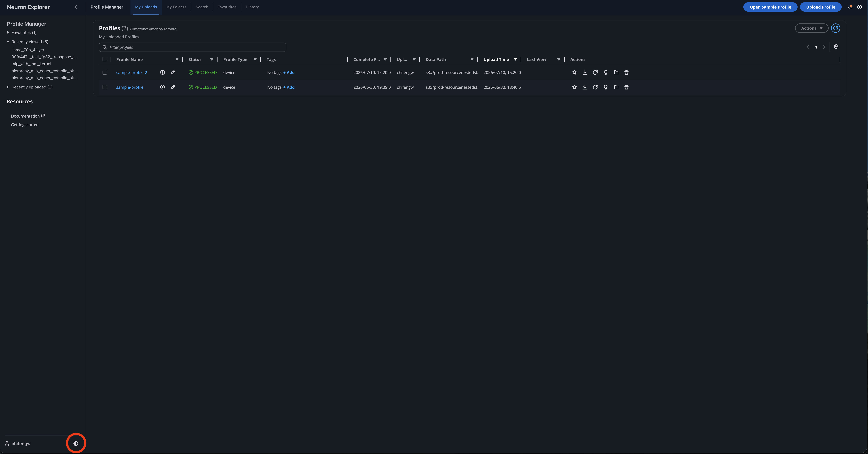Sort by Upload Time arrow
The width and height of the screenshot is (868, 454).
[515, 59]
